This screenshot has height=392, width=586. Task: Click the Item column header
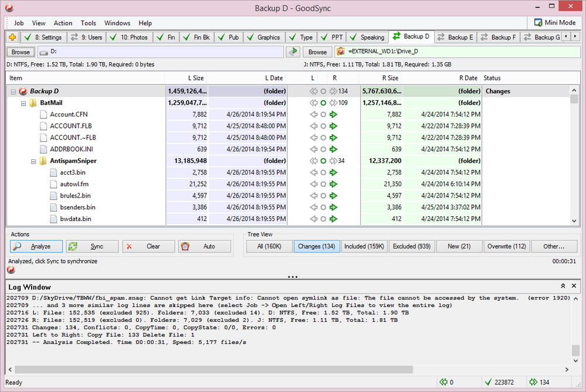coord(86,78)
